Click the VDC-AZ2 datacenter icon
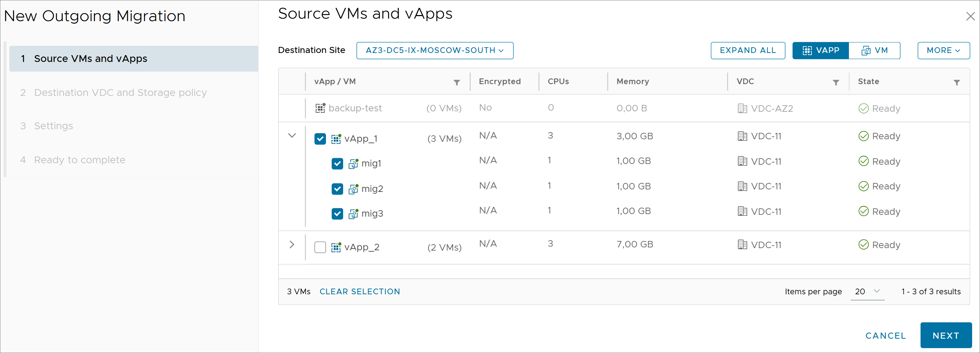Image resolution: width=980 pixels, height=353 pixels. tap(742, 108)
